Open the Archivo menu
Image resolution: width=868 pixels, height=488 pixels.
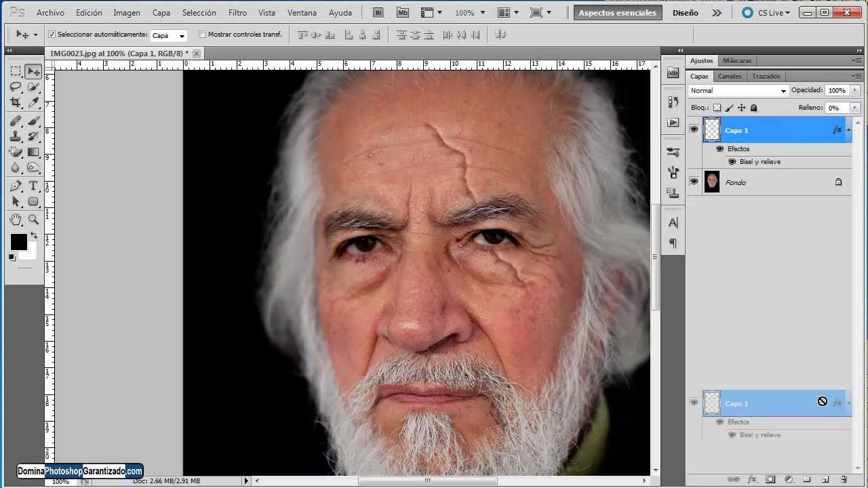[50, 13]
